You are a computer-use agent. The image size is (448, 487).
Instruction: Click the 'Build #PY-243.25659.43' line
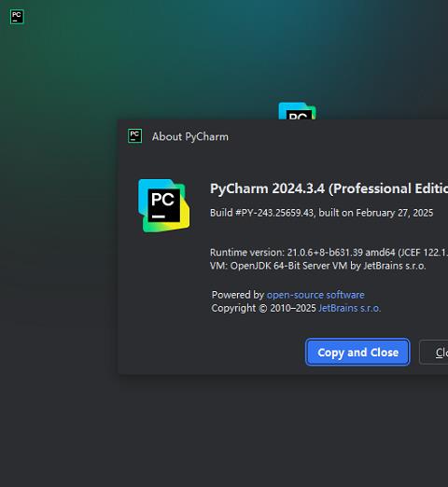321,213
